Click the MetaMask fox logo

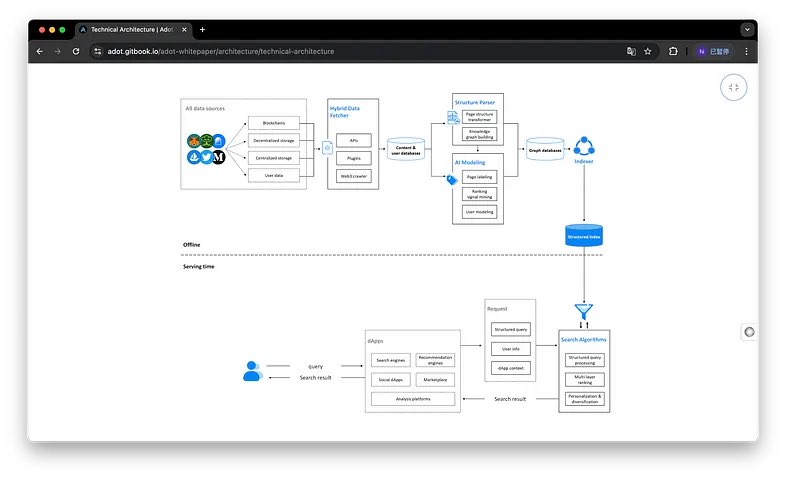(194, 141)
